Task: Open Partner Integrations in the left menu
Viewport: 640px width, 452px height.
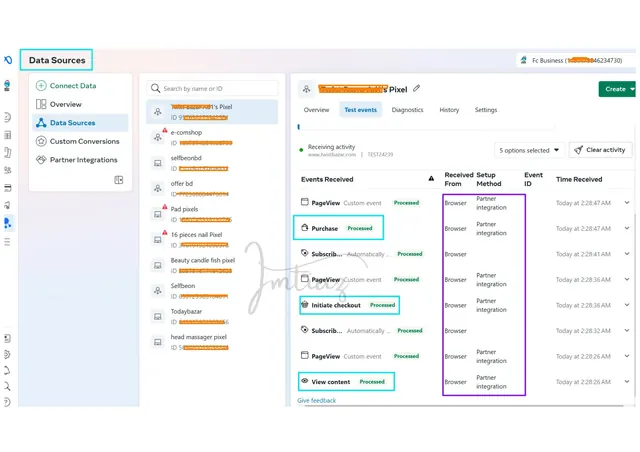Action: (x=80, y=160)
